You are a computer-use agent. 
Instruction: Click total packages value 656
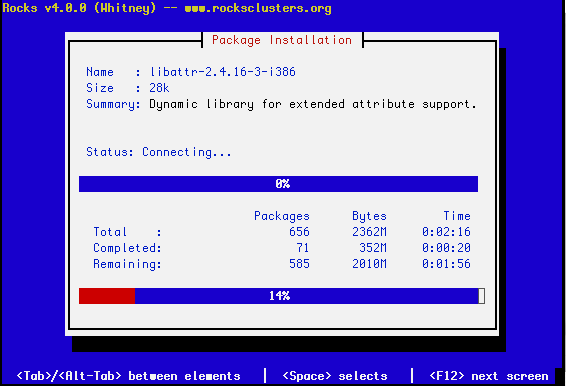tap(299, 231)
